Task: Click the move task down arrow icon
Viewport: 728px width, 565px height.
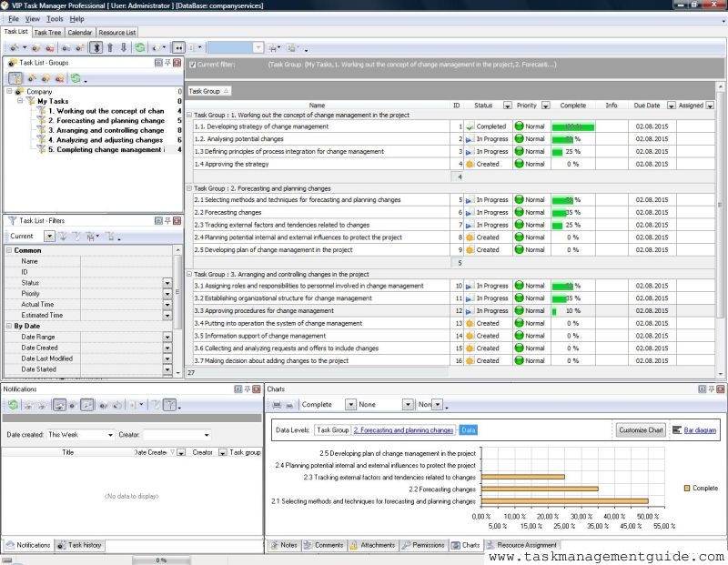Action: pyautogui.click(x=124, y=47)
